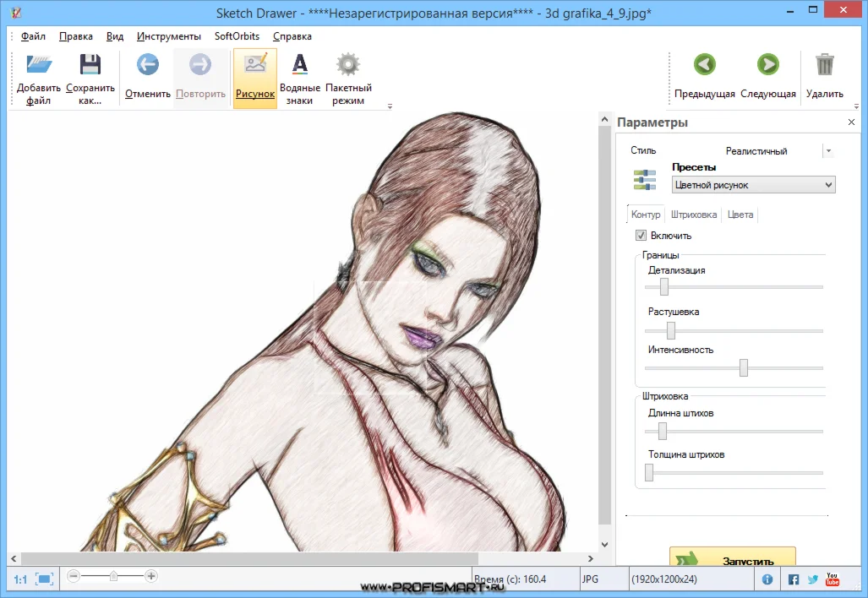
Task: Toggle the Включить contour checkbox
Action: pyautogui.click(x=641, y=236)
